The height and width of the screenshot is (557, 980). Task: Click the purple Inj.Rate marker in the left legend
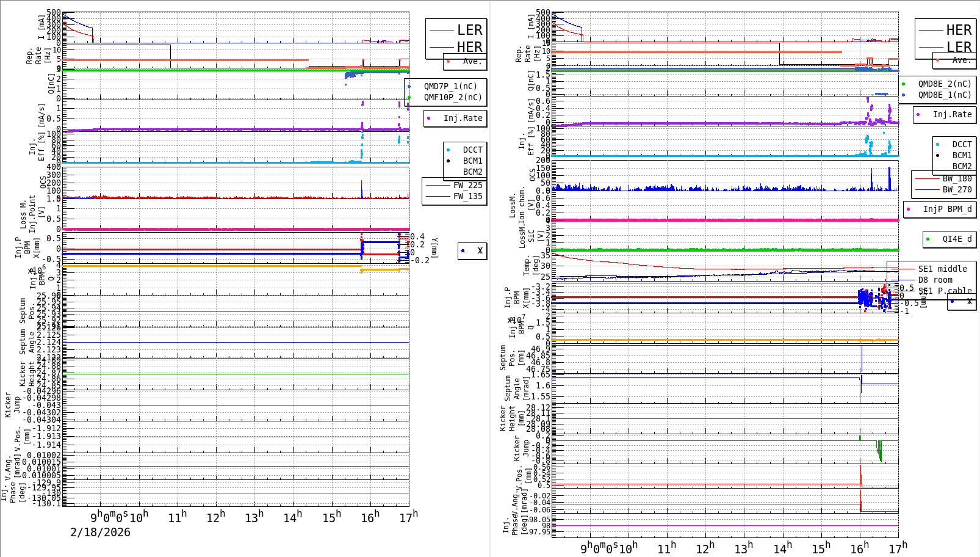(x=429, y=118)
